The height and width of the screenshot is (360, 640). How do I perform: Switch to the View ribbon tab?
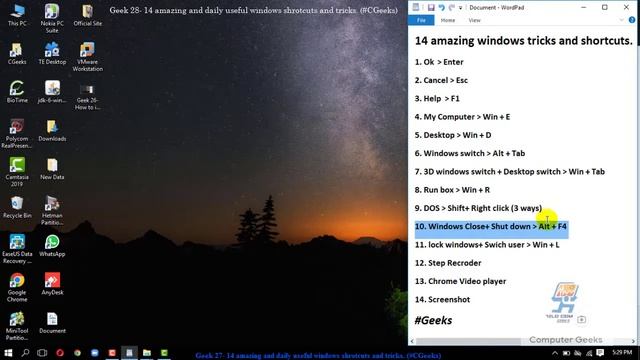coord(474,20)
